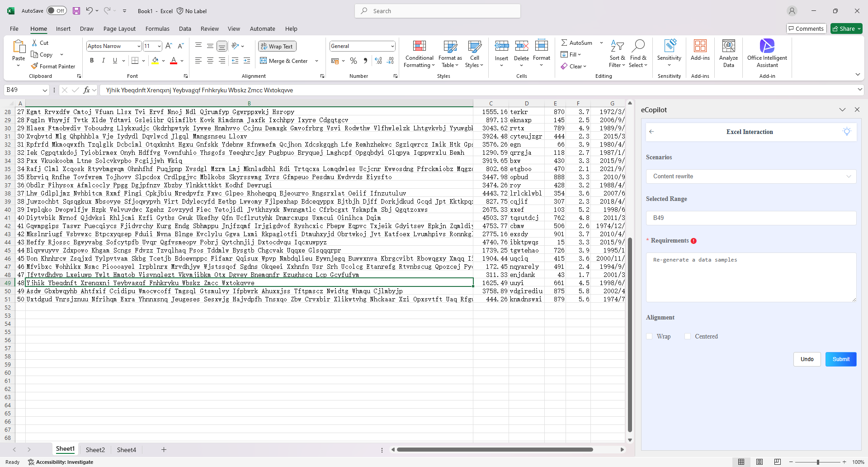The image size is (868, 467).
Task: Open the Content rewrite scenario dropdown
Action: (x=750, y=176)
